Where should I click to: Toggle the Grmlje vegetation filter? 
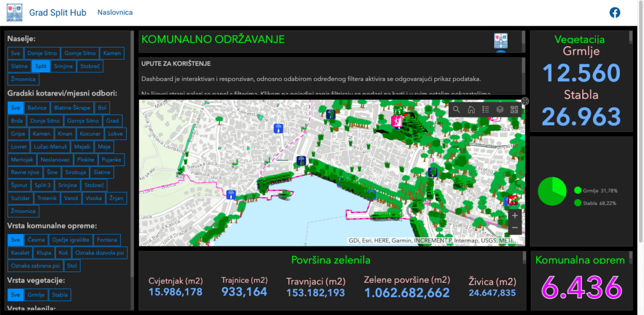(x=36, y=295)
